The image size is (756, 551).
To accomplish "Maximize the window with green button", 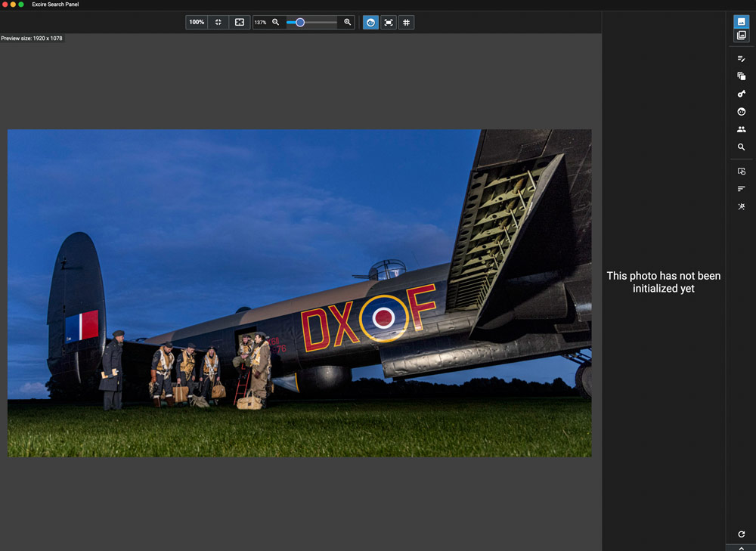I will (21, 5).
